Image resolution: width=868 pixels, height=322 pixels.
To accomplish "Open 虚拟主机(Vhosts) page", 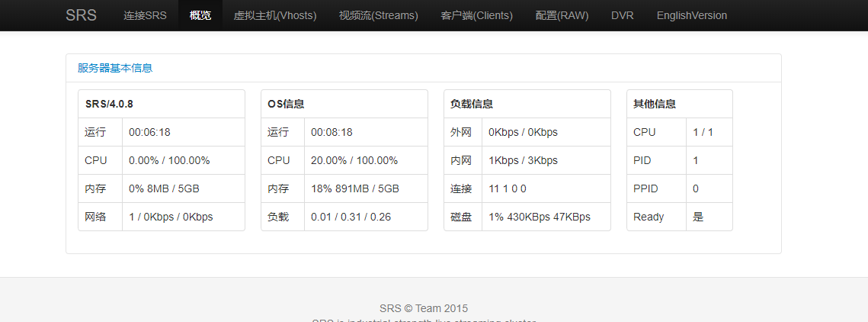I will pyautogui.click(x=275, y=15).
